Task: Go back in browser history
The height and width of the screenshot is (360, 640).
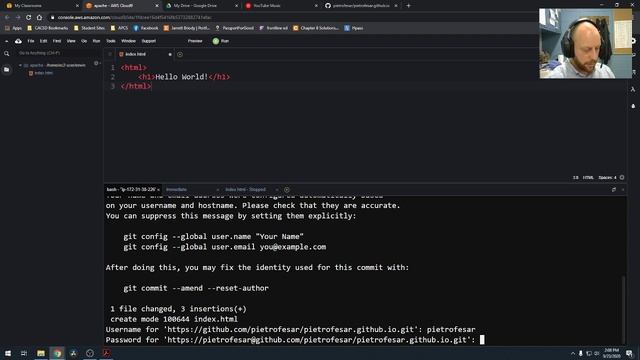Action: (7, 17)
